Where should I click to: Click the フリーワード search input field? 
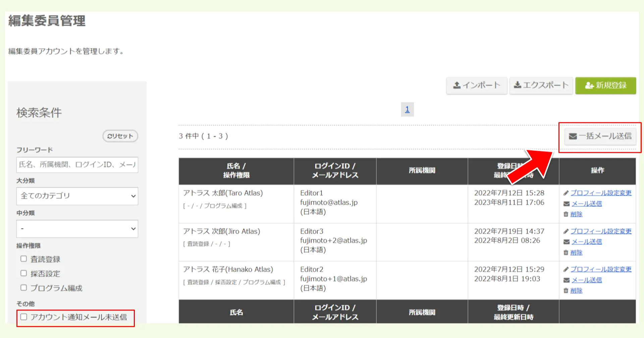[77, 165]
